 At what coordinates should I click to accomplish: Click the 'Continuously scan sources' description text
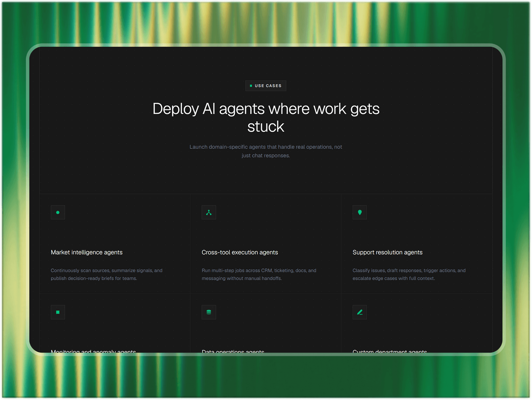click(107, 274)
